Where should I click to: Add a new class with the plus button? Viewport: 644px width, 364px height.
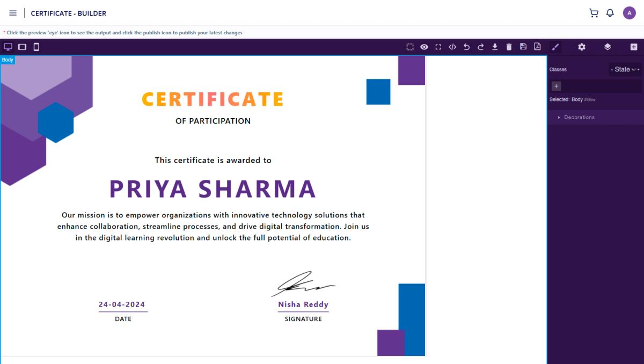point(556,86)
